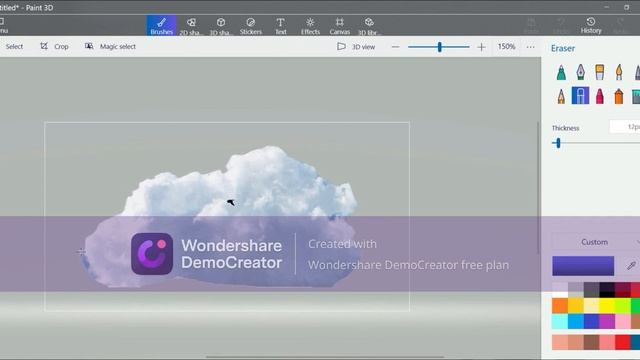Screen dimensions: 640x360
Task: Choose the gold palette color
Action: point(576,305)
